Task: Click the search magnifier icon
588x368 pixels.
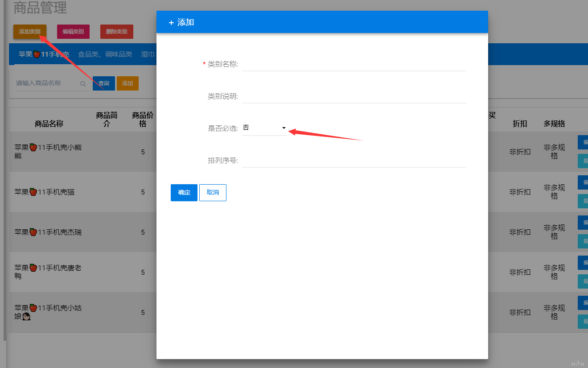Action: click(x=83, y=83)
